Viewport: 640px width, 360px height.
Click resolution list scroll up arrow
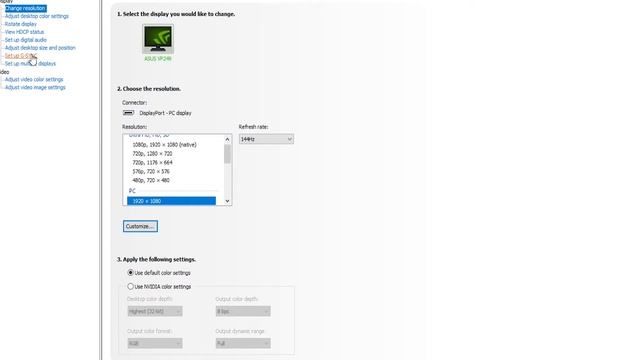227,139
